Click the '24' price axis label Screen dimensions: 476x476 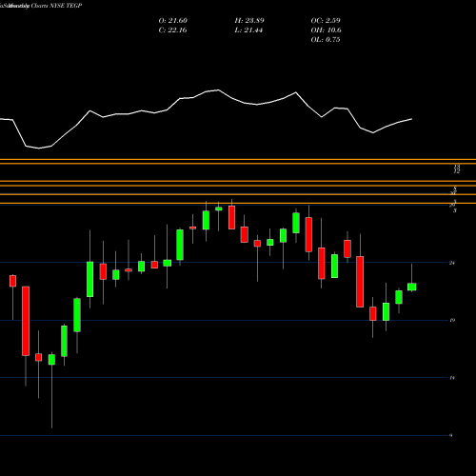pos(452,263)
